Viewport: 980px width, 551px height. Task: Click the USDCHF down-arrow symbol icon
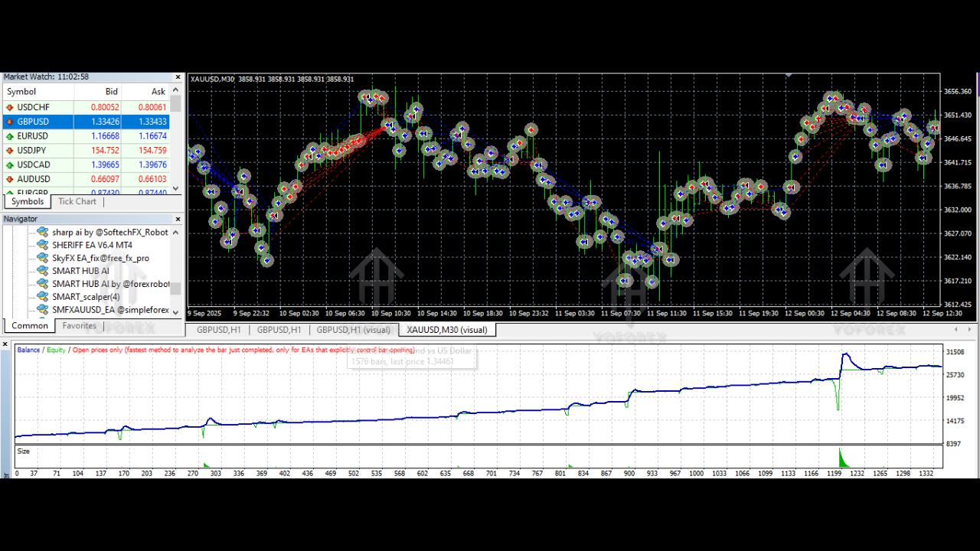[x=10, y=107]
